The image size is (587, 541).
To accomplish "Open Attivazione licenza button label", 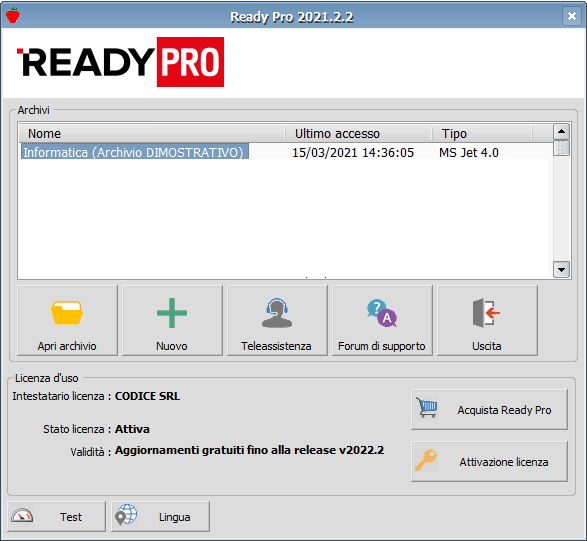I will [x=504, y=462].
